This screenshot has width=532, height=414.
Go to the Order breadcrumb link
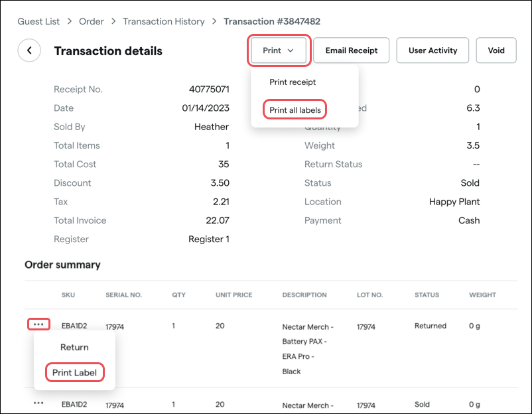[92, 21]
